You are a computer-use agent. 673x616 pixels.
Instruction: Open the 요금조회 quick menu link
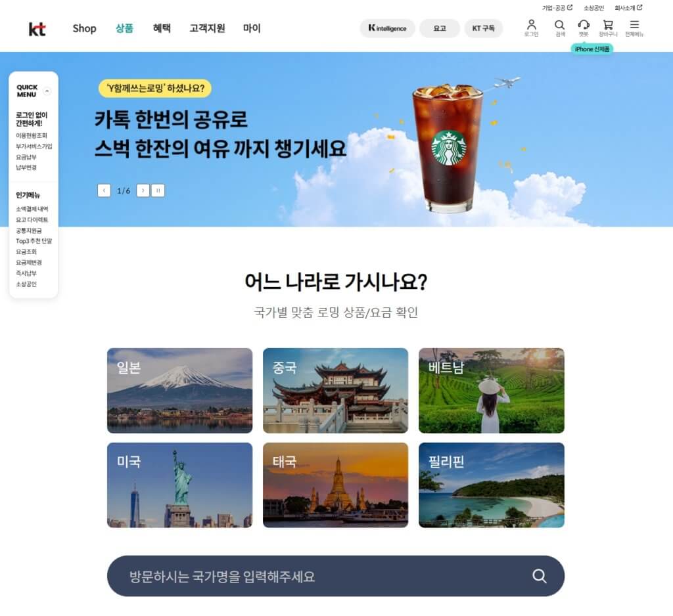point(26,252)
